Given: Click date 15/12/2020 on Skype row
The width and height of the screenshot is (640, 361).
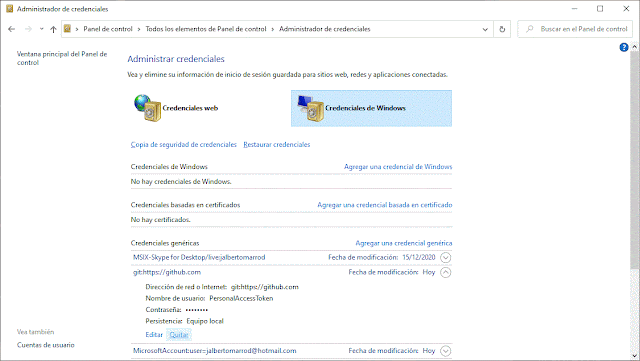Looking at the screenshot, I should (x=419, y=257).
